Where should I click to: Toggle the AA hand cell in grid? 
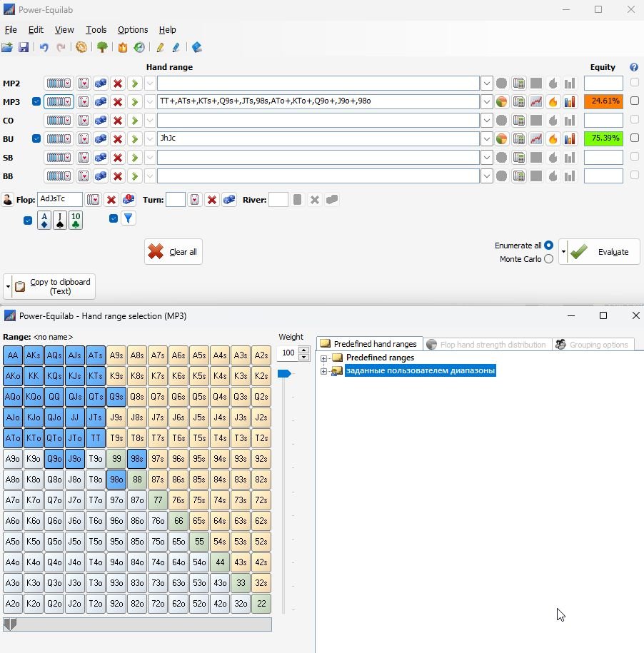[13, 355]
